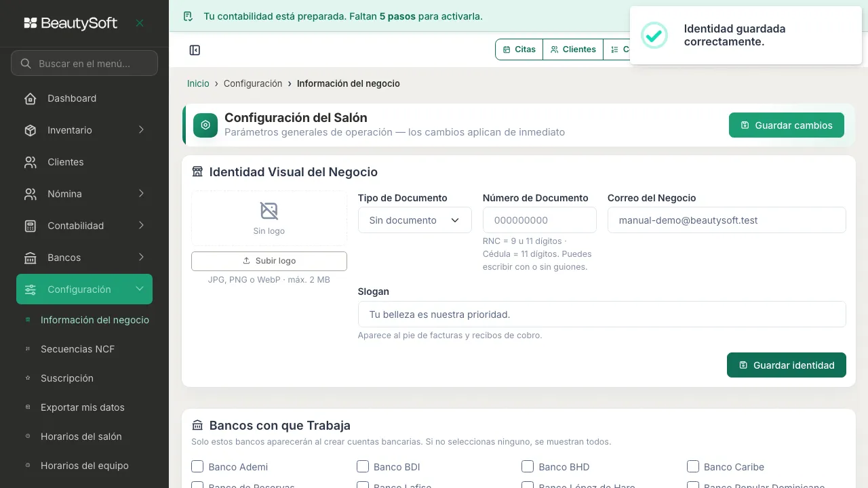Click the Sin logo placeholder image icon
868x488 pixels.
pos(269,211)
